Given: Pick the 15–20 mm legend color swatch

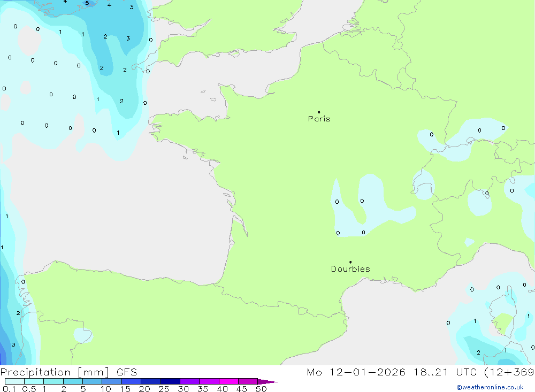Looking at the screenshot, I should [x=132, y=381].
